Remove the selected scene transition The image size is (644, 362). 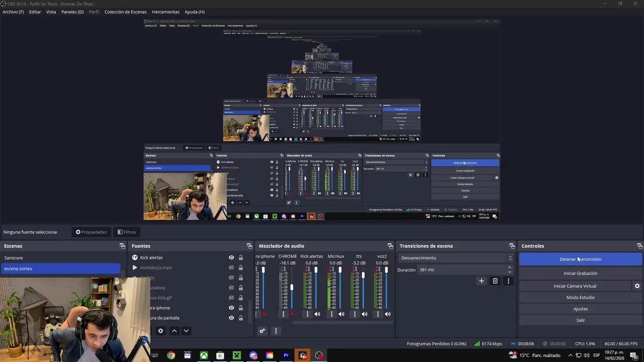495,281
